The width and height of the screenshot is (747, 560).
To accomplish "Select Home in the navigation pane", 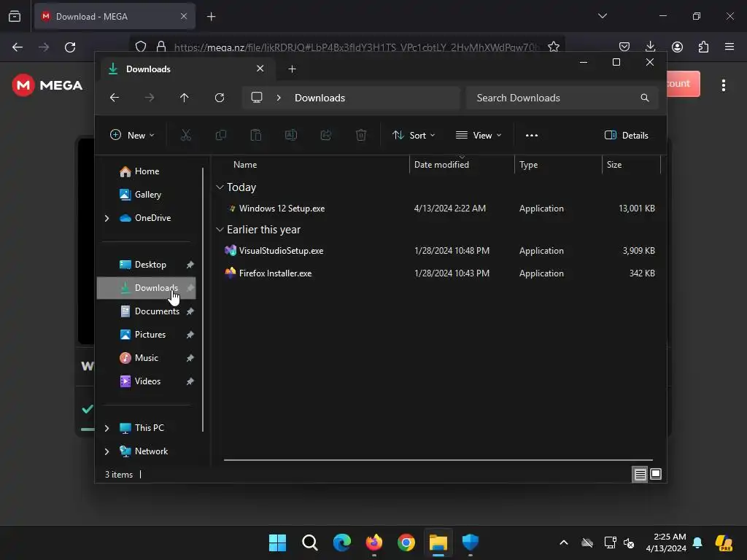I will click(146, 171).
